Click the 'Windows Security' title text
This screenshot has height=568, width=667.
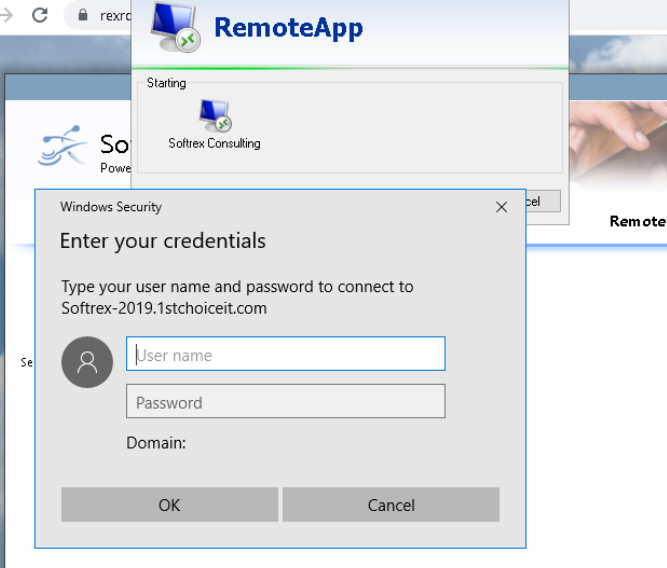(111, 207)
